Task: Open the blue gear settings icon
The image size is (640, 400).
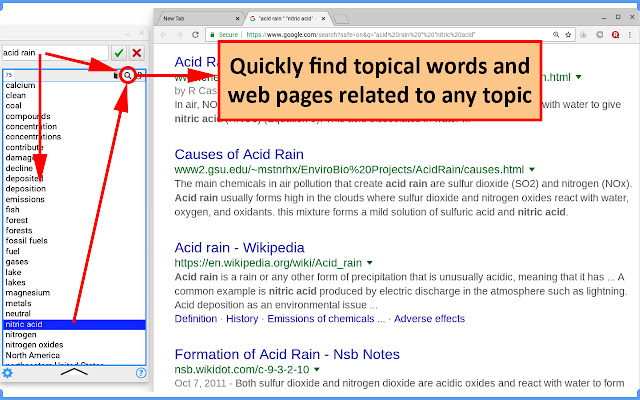Action: (x=7, y=373)
